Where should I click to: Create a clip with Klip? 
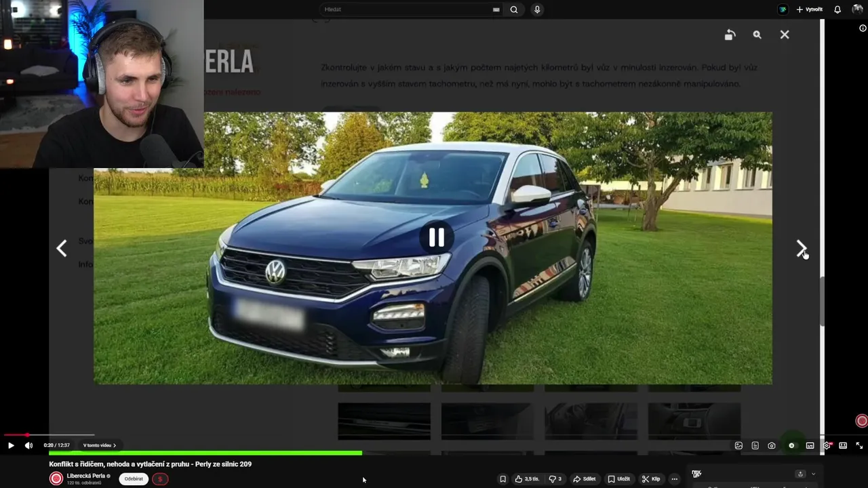(651, 479)
